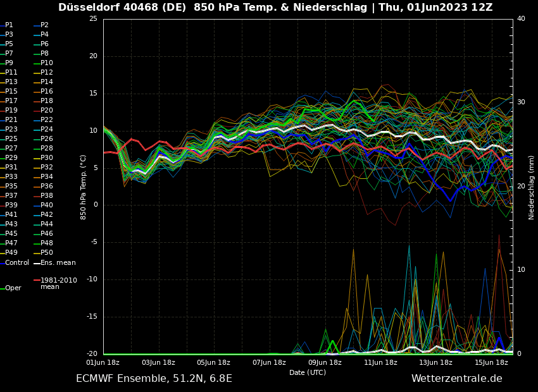Click the 09Jun 18z date tick
The height and width of the screenshot is (392, 538).
pos(325,363)
